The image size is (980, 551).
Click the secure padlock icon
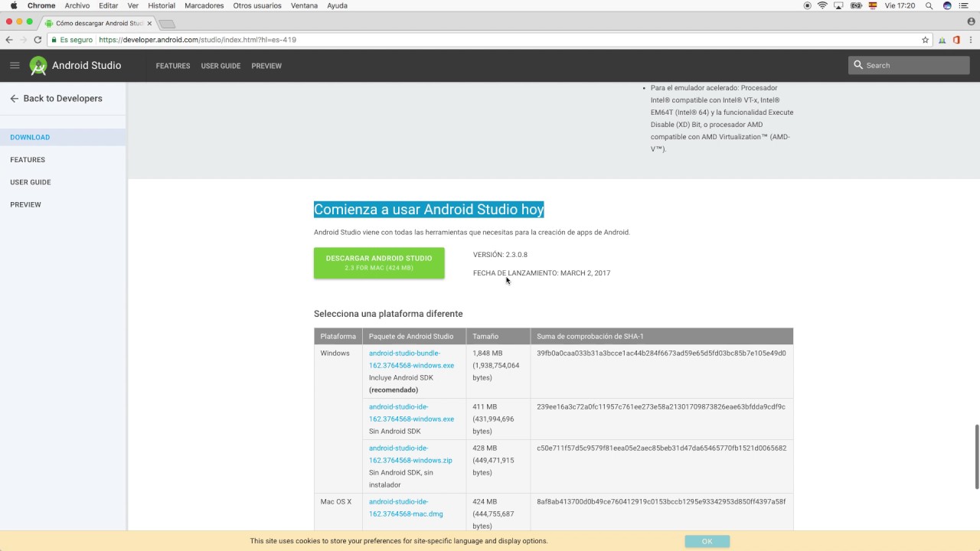coord(54,40)
